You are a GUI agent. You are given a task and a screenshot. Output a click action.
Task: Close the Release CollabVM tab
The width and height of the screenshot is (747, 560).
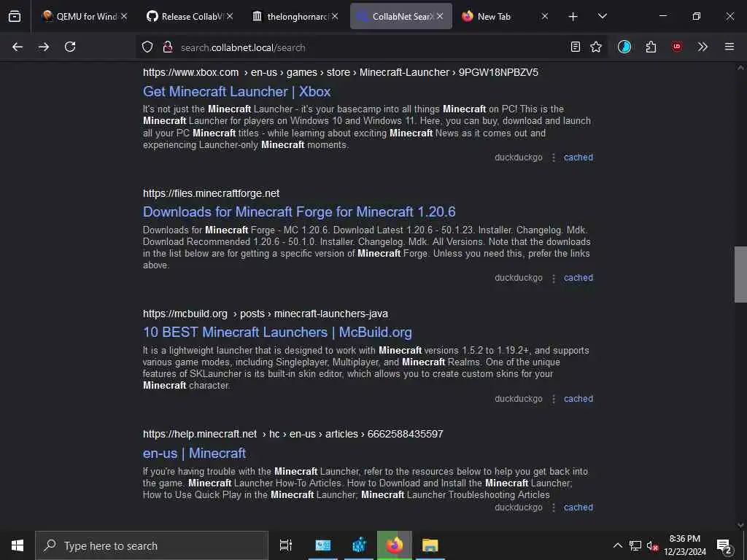point(230,16)
